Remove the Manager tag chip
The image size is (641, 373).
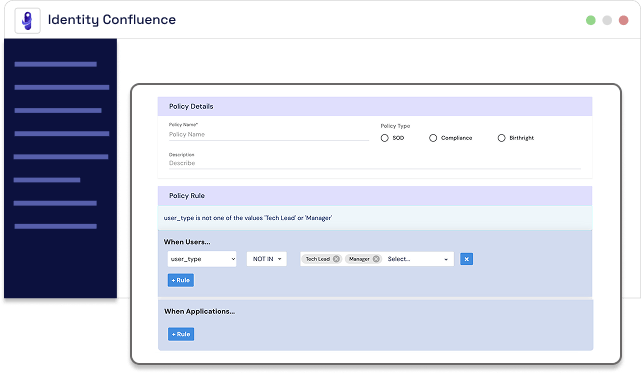tap(376, 259)
